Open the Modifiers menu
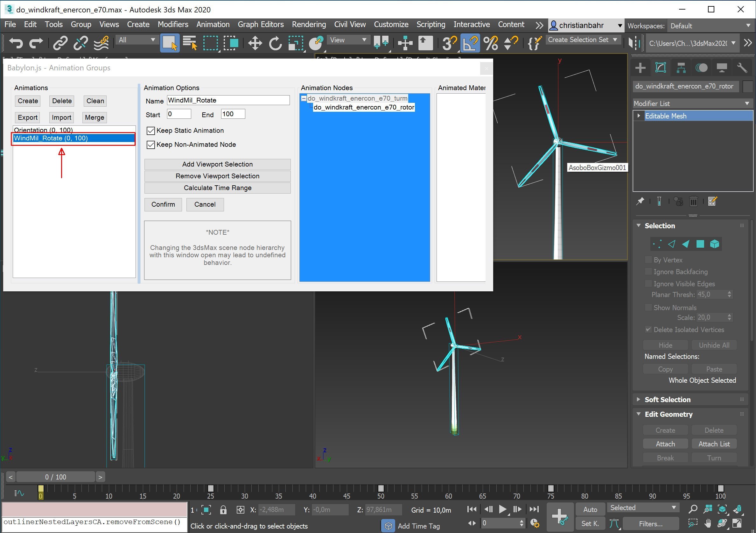Viewport: 756px width, 533px height. (173, 25)
